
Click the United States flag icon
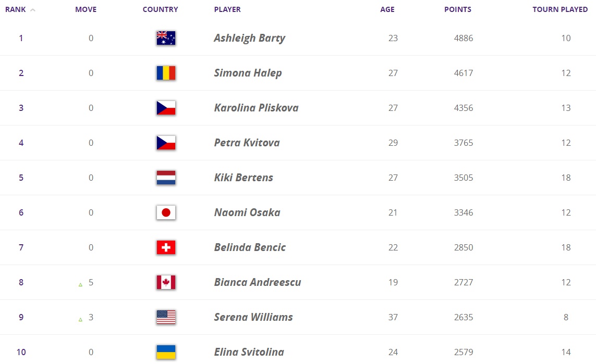coord(166,317)
